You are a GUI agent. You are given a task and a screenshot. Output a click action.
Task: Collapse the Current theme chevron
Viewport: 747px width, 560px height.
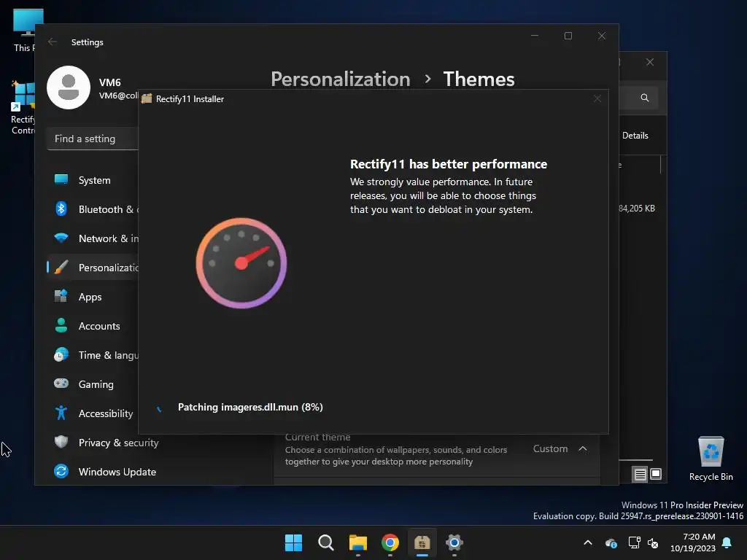click(583, 448)
